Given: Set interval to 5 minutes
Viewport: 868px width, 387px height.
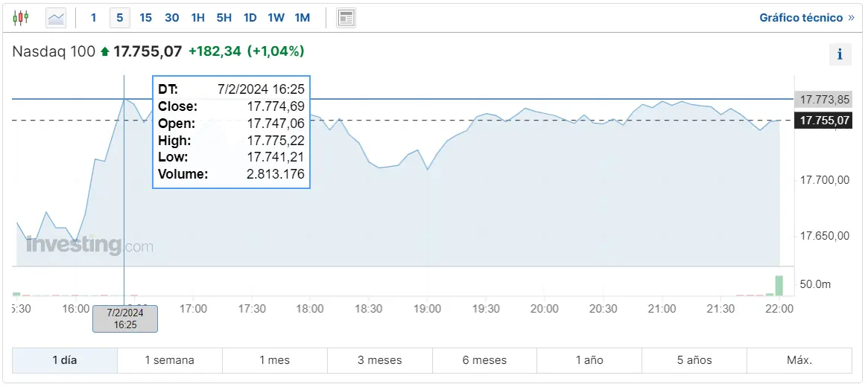Looking at the screenshot, I should (119, 18).
